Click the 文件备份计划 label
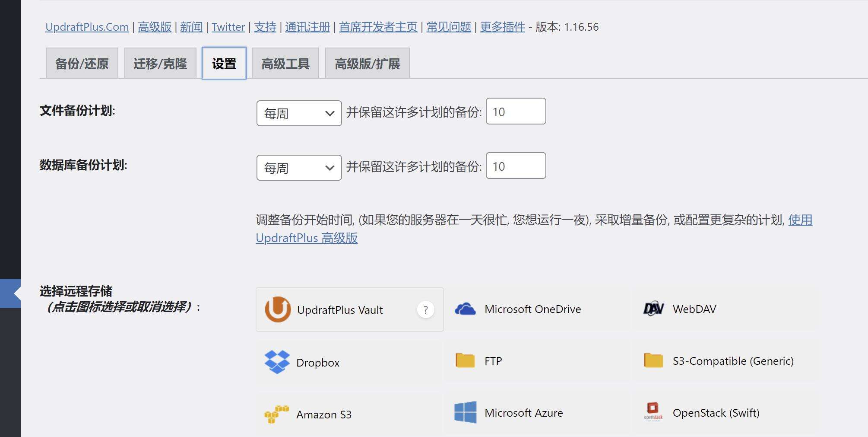The height and width of the screenshot is (437, 868). pyautogui.click(x=78, y=111)
